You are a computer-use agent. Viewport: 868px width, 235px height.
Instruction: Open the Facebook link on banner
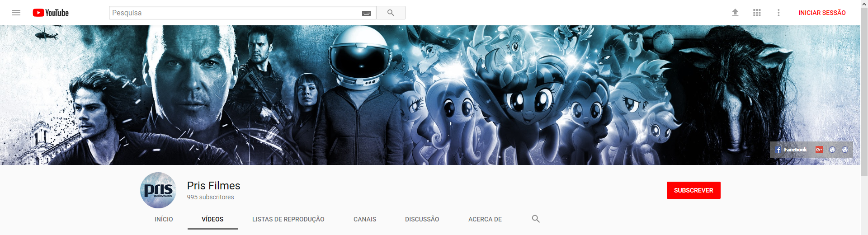point(791,150)
